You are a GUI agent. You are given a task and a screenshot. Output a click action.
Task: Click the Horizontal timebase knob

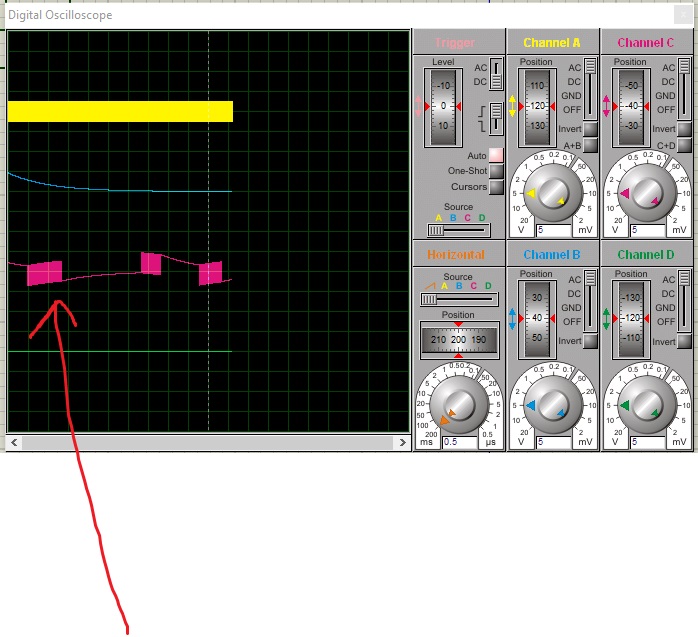(459, 406)
